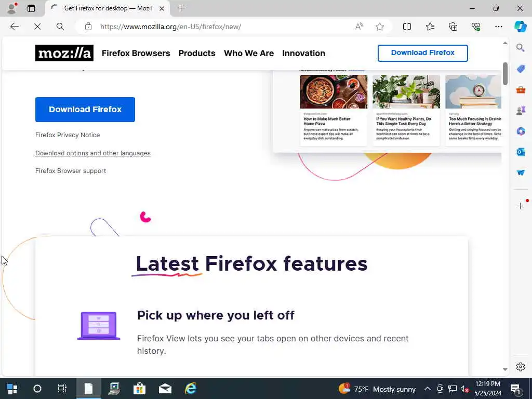The height and width of the screenshot is (399, 532).
Task: Go back with the back arrow
Action: coord(14,26)
